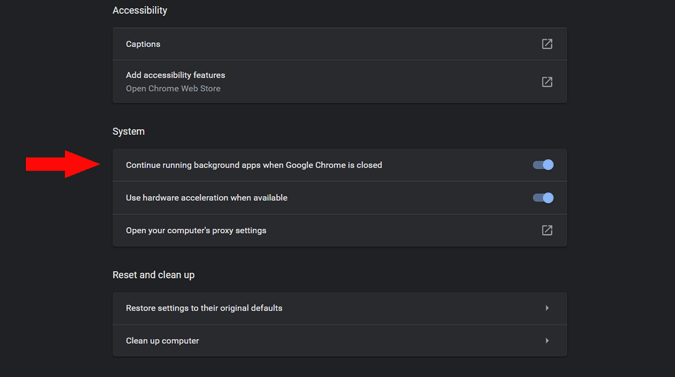Follow the Open Chrome Web Store text
This screenshot has height=377, width=675.
[173, 89]
